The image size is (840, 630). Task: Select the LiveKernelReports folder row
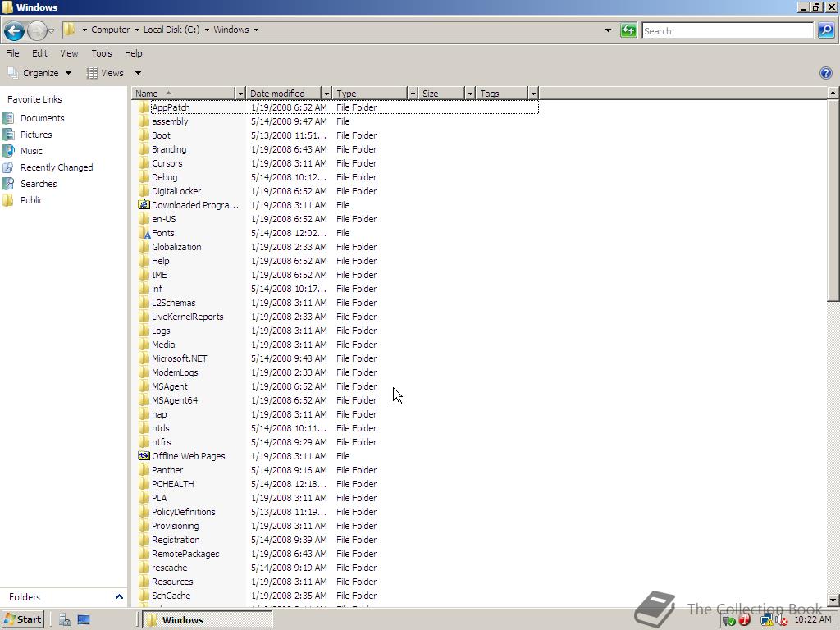[x=337, y=317]
